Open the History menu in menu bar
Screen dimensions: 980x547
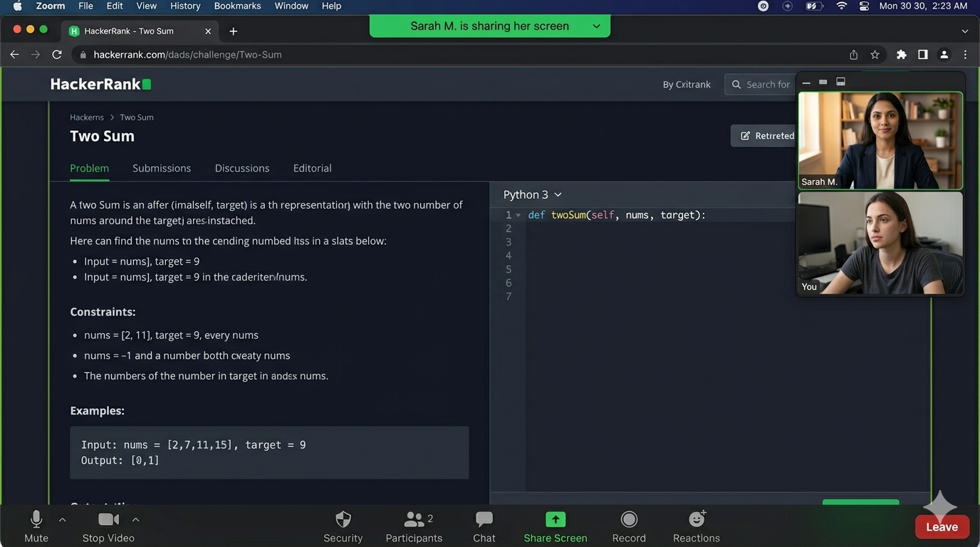coord(185,6)
